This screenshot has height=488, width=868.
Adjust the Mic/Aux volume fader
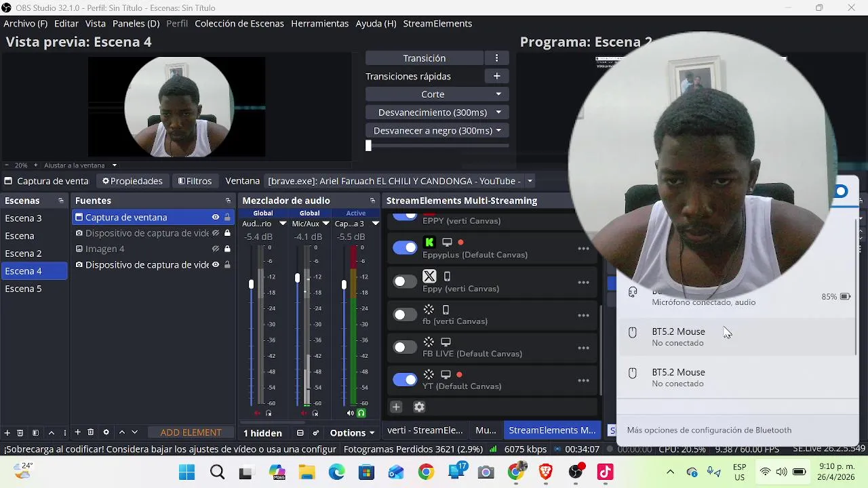click(x=297, y=278)
